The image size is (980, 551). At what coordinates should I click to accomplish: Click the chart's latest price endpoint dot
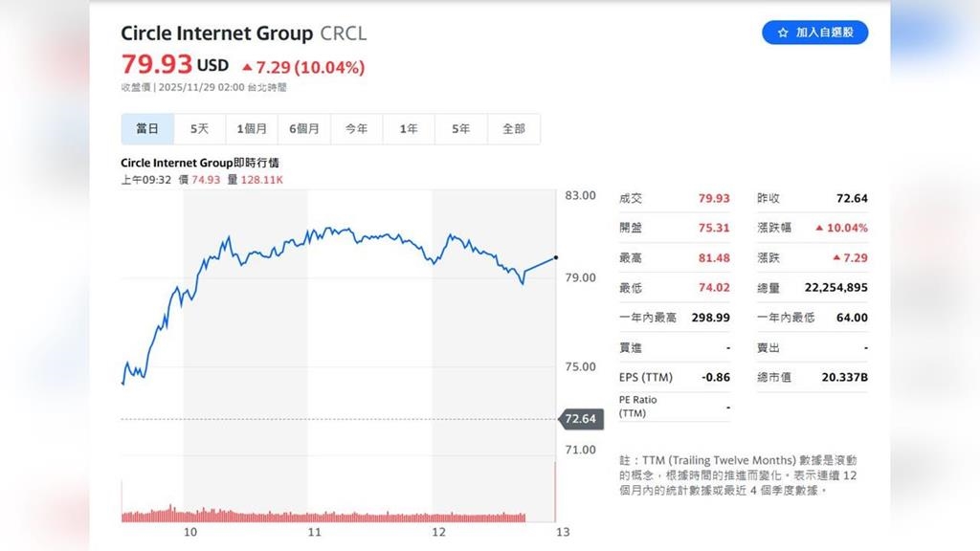pyautogui.click(x=556, y=258)
